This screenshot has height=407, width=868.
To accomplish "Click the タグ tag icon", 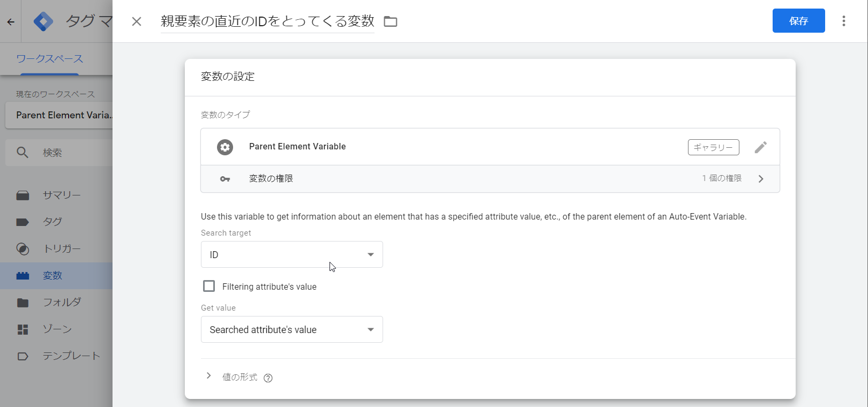I will 23,222.
